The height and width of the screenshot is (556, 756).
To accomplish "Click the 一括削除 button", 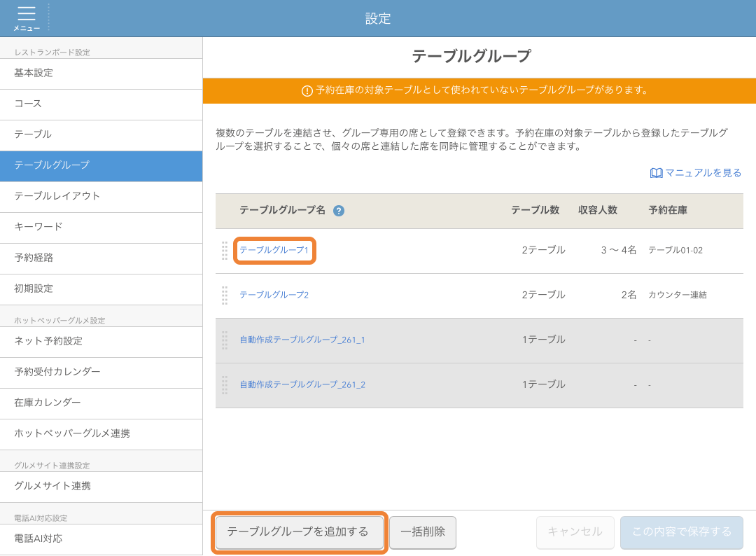I will [x=423, y=532].
